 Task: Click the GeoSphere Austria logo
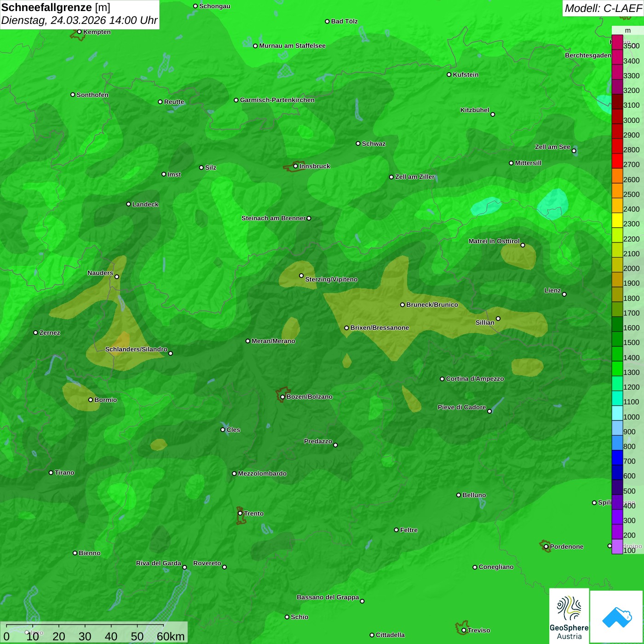click(569, 615)
